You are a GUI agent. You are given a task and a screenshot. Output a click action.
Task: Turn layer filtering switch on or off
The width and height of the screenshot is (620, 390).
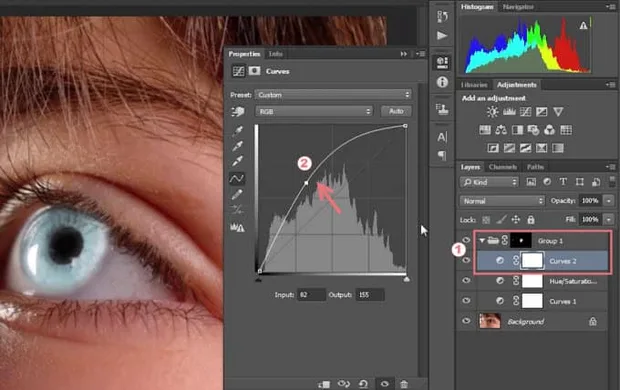[611, 182]
